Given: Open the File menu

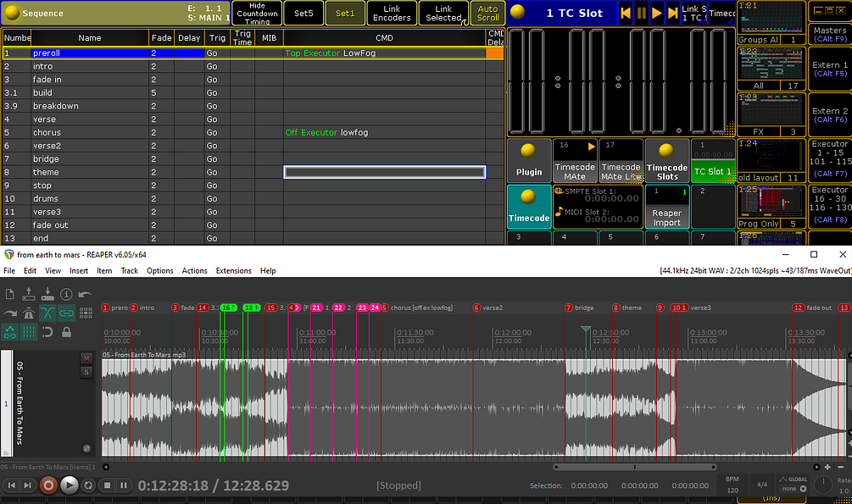Looking at the screenshot, I should pyautogui.click(x=9, y=270).
